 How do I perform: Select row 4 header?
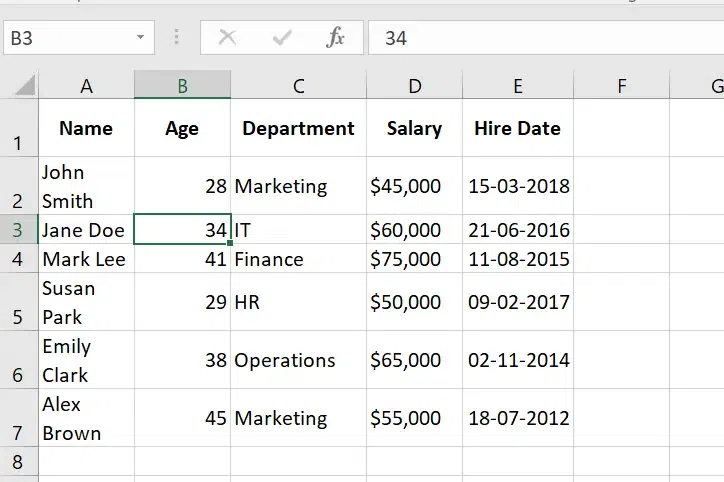click(19, 259)
